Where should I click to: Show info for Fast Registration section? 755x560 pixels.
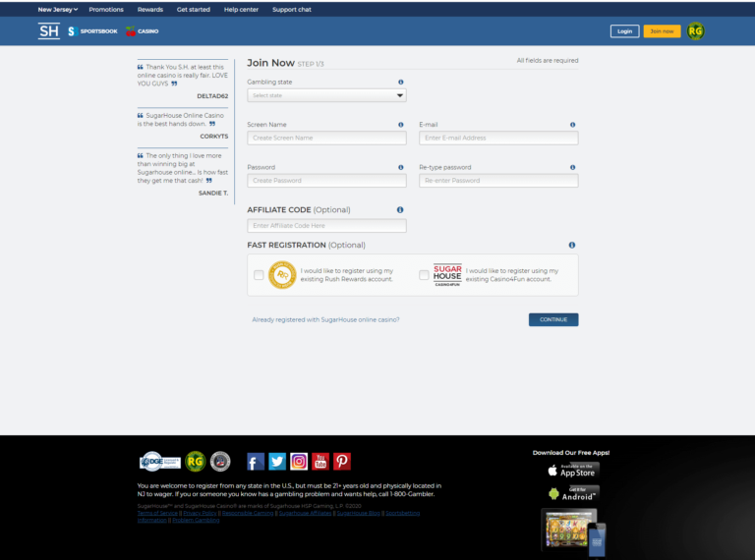(572, 245)
